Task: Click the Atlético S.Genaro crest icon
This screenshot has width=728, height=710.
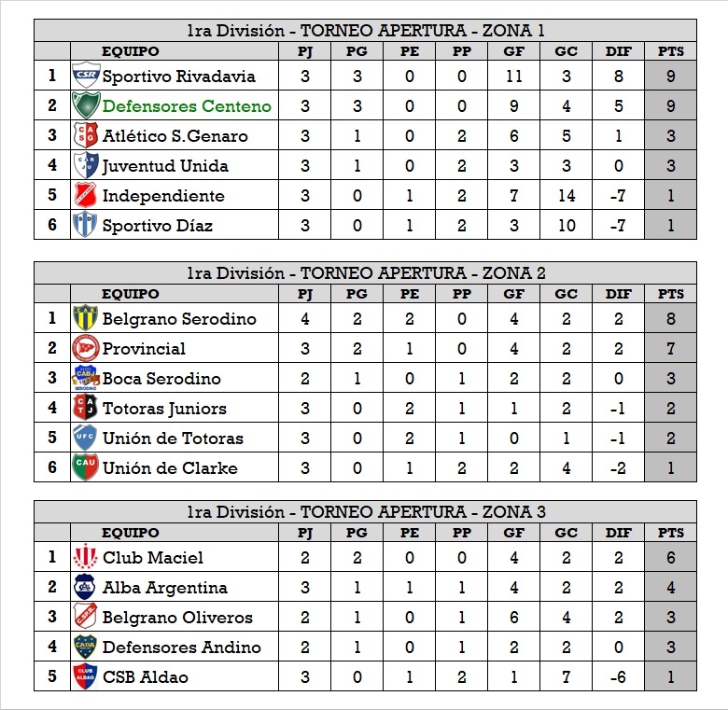Action: [85, 135]
